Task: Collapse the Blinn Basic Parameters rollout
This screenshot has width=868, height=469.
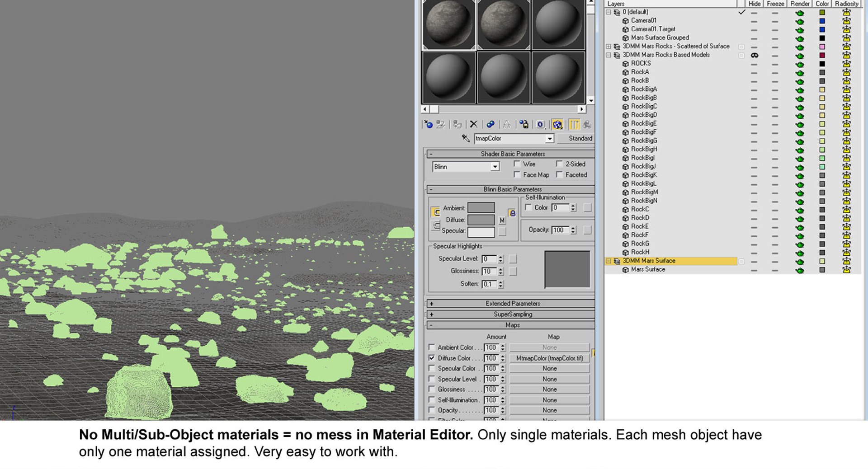Action: click(510, 189)
